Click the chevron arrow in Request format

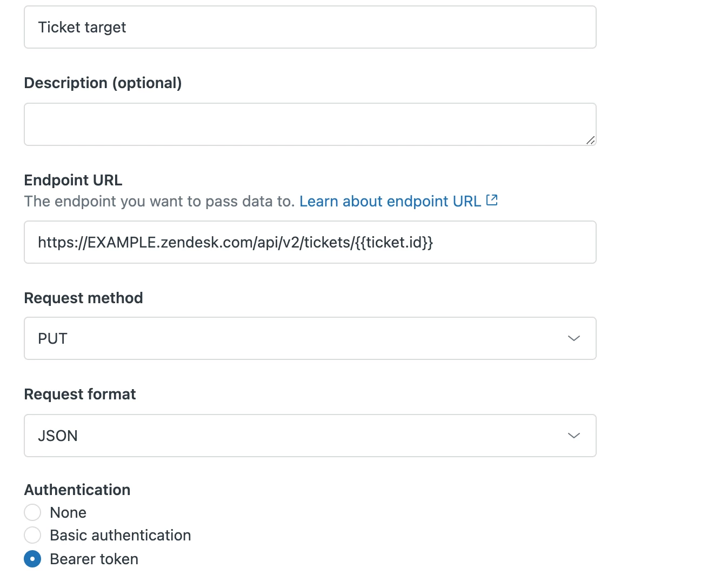(573, 436)
